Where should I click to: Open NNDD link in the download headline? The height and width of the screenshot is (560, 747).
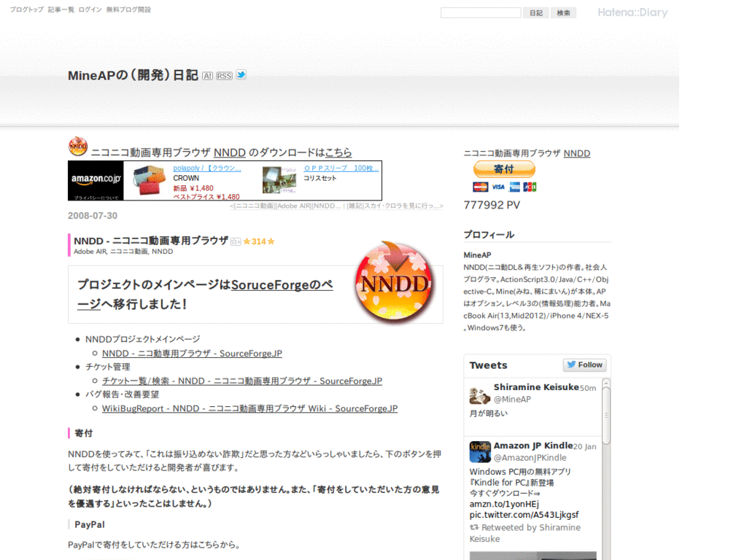230,152
